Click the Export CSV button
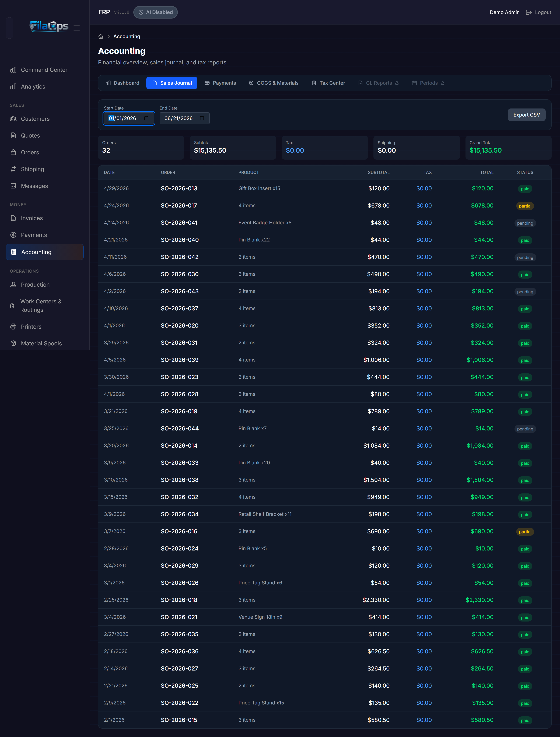This screenshot has width=560, height=737. (x=526, y=115)
